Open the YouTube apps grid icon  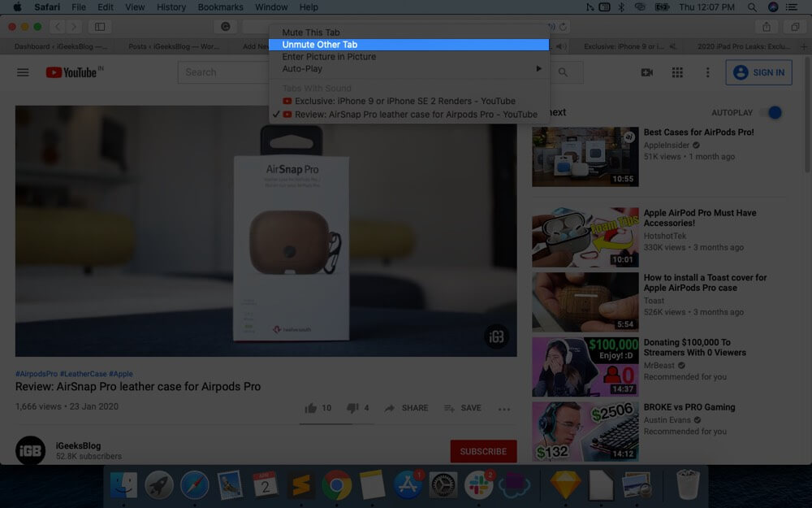(x=677, y=72)
